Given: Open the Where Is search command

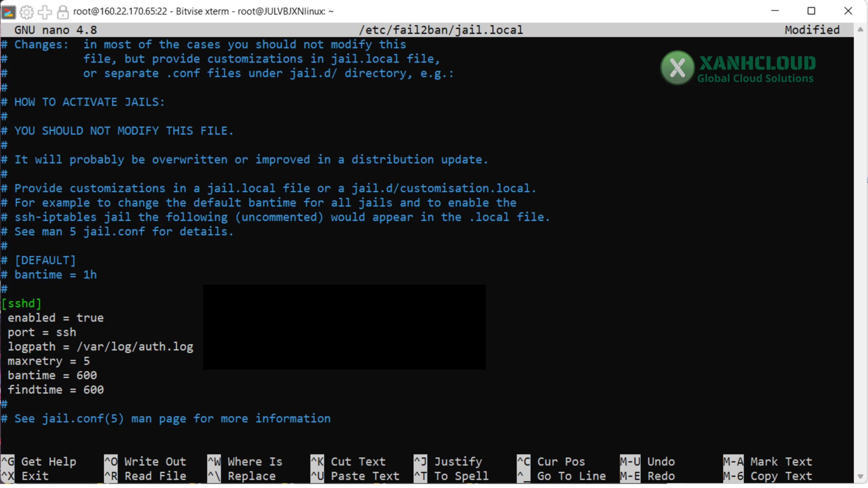Looking at the screenshot, I should 254,461.
